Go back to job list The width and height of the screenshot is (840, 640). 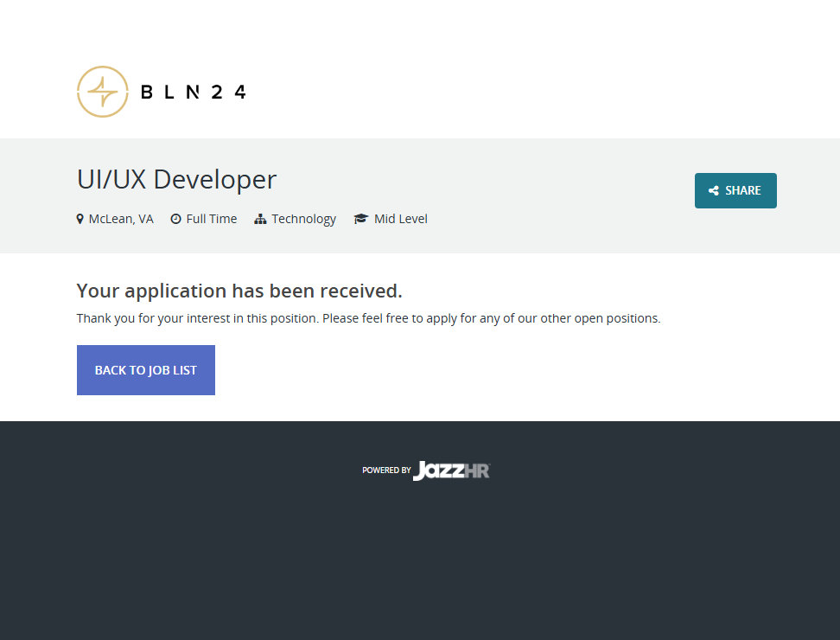[x=146, y=370]
